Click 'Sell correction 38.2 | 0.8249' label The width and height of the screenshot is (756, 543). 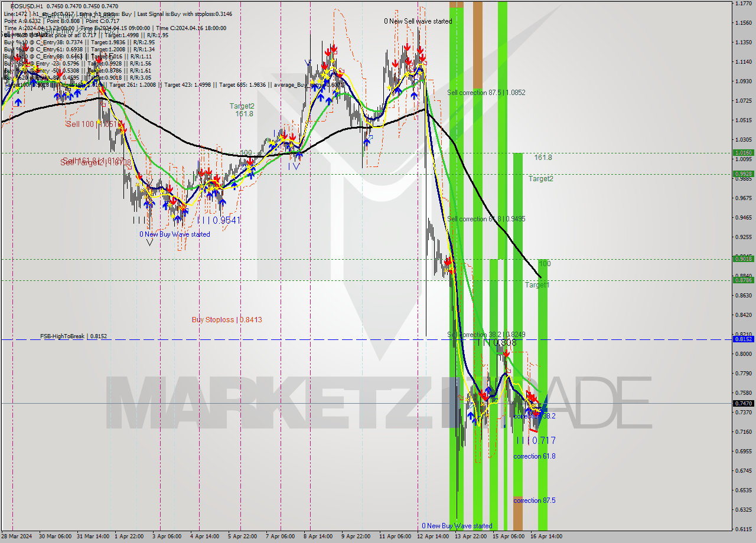click(x=486, y=334)
